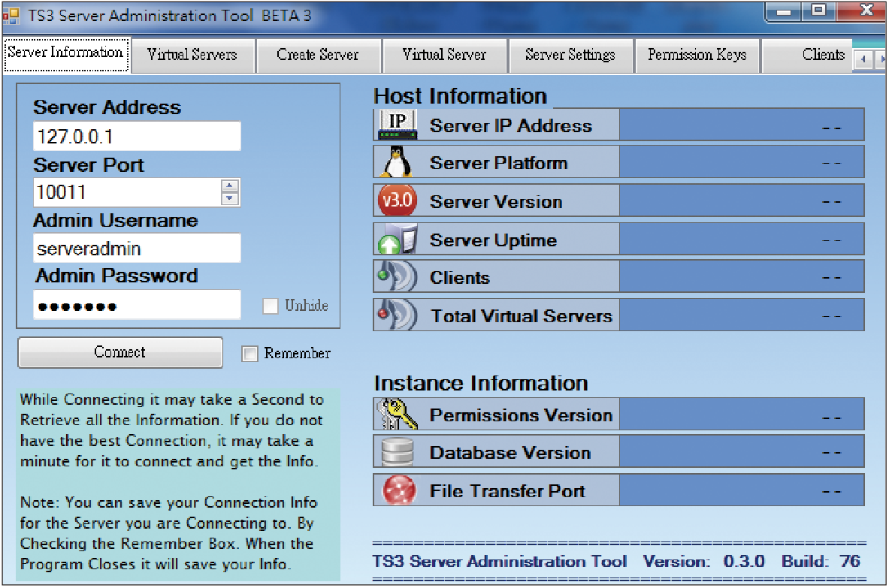Click the Admin Password field
This screenshot has width=889, height=588.
point(138,305)
